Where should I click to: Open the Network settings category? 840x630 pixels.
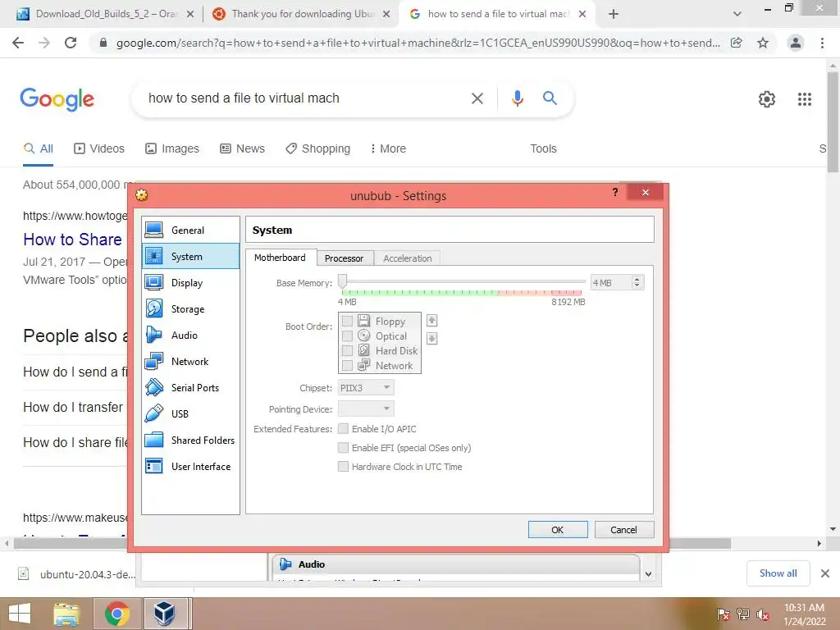click(190, 361)
